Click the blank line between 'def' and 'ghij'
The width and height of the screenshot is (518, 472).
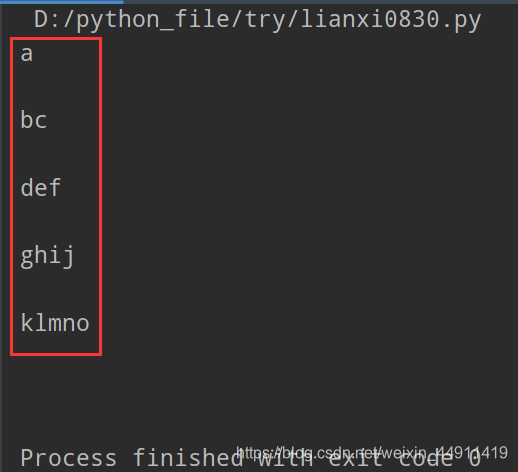[x=56, y=221]
